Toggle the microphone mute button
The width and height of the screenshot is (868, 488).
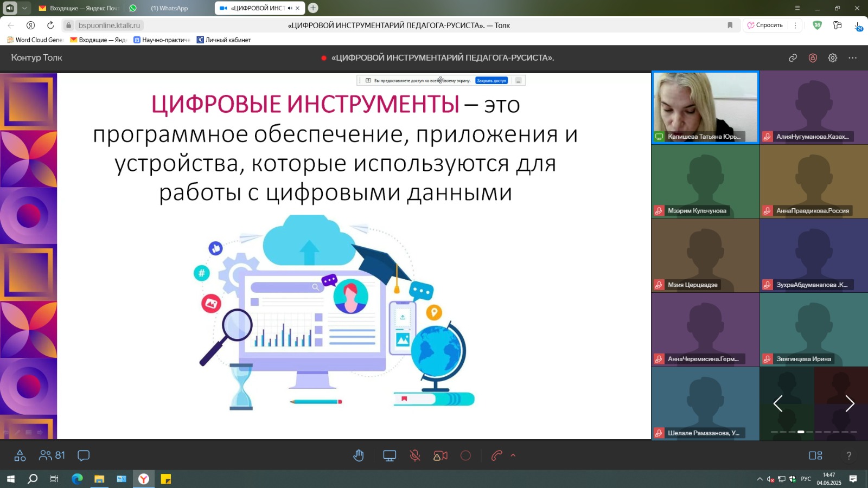click(415, 456)
